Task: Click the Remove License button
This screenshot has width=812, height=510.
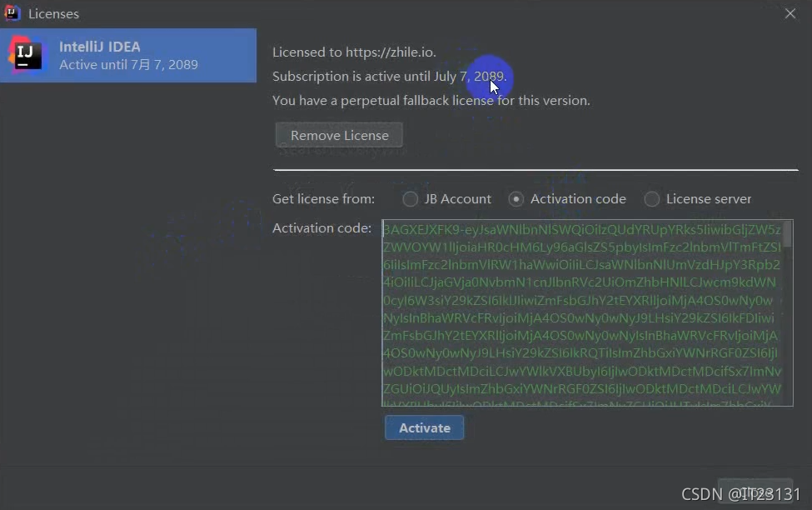Action: click(x=339, y=135)
